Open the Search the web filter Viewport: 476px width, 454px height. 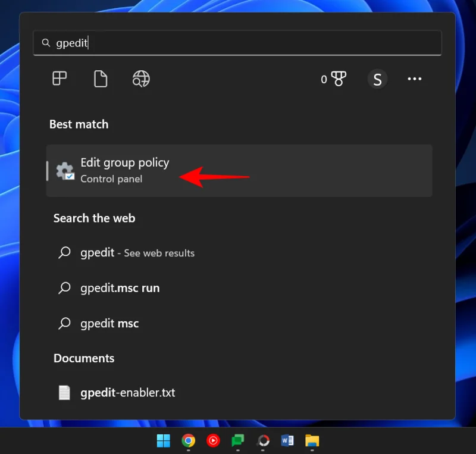(x=140, y=79)
